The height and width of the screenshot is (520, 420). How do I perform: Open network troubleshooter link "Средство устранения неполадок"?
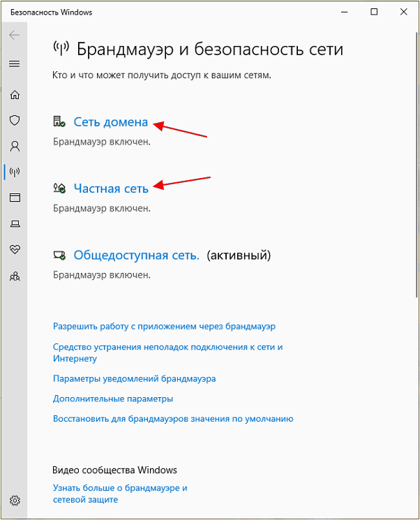tap(167, 352)
